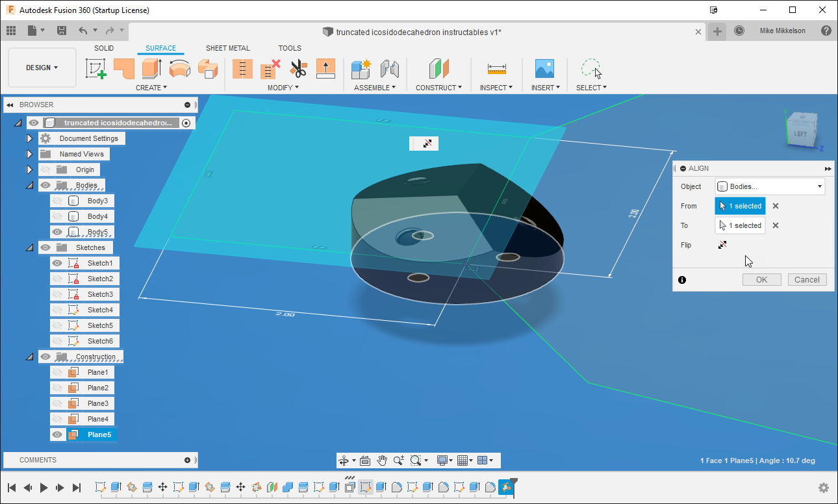Select the Create Sketch tool
The image size is (838, 504).
tap(96, 68)
